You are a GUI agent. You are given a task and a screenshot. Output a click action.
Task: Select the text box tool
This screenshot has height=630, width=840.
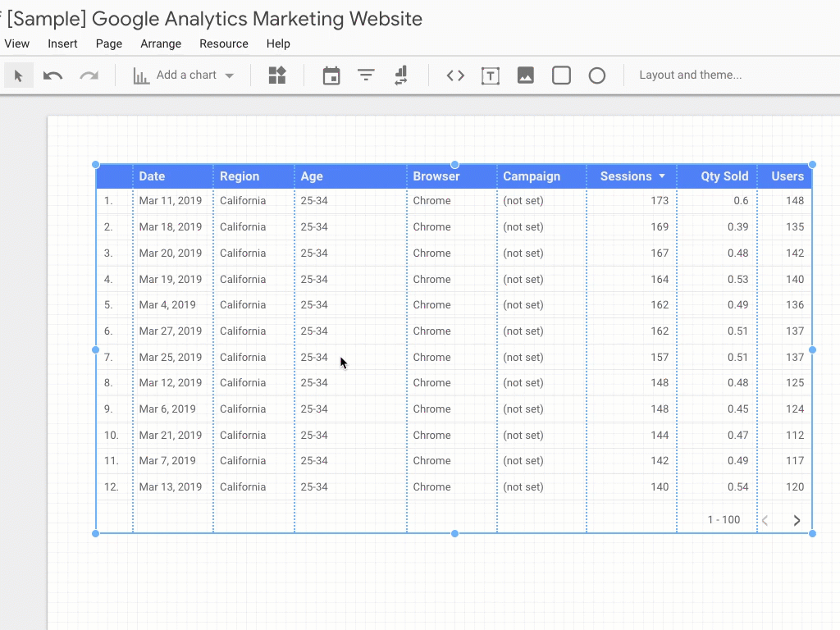491,75
